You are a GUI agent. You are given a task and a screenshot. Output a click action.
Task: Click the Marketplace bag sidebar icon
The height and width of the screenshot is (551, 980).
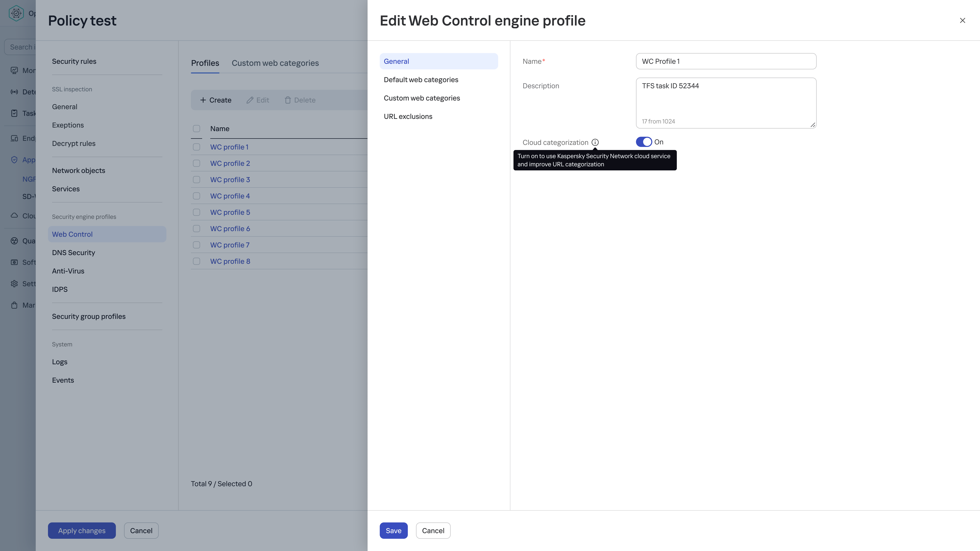[14, 305]
